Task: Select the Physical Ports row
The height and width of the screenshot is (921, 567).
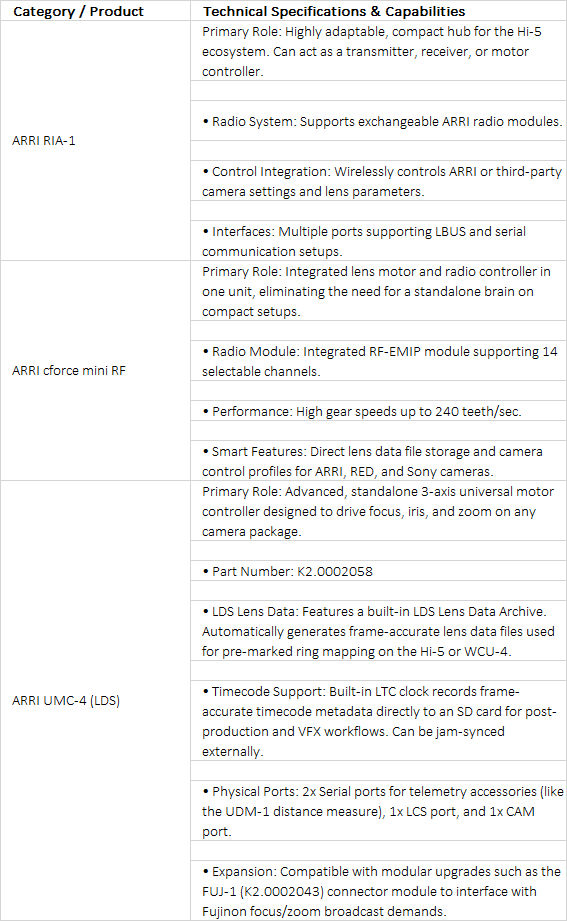Action: coord(378,811)
